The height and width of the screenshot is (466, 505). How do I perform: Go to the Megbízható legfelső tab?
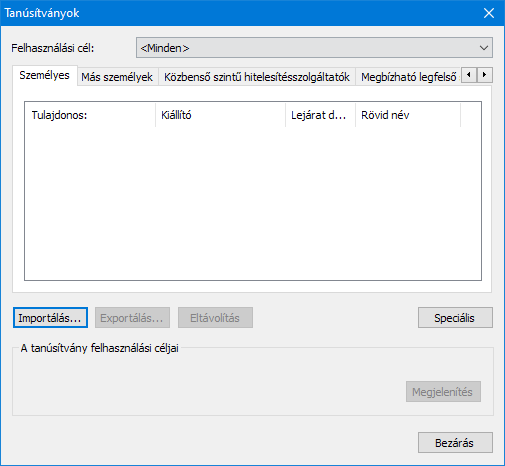(x=409, y=77)
